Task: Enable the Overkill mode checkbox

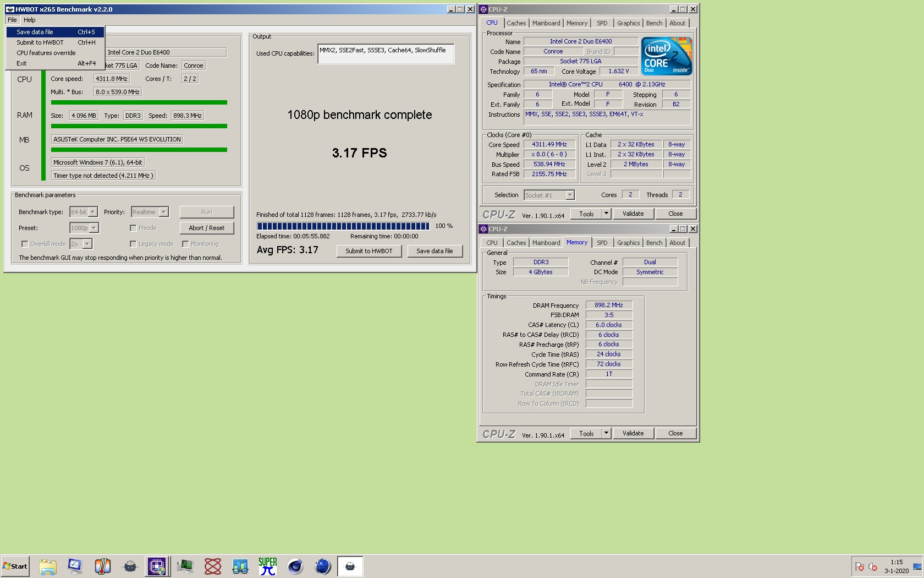Action: tap(25, 244)
